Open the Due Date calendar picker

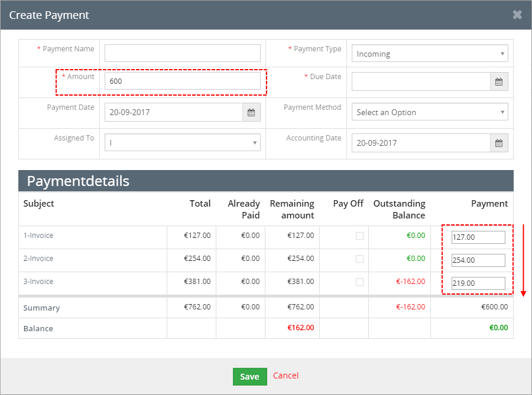(499, 81)
